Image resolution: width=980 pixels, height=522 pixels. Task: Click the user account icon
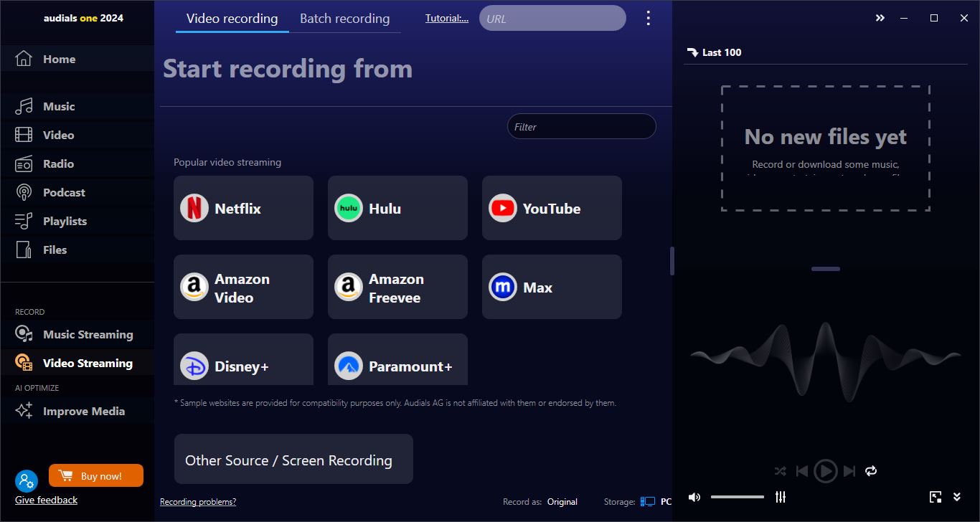click(x=26, y=480)
